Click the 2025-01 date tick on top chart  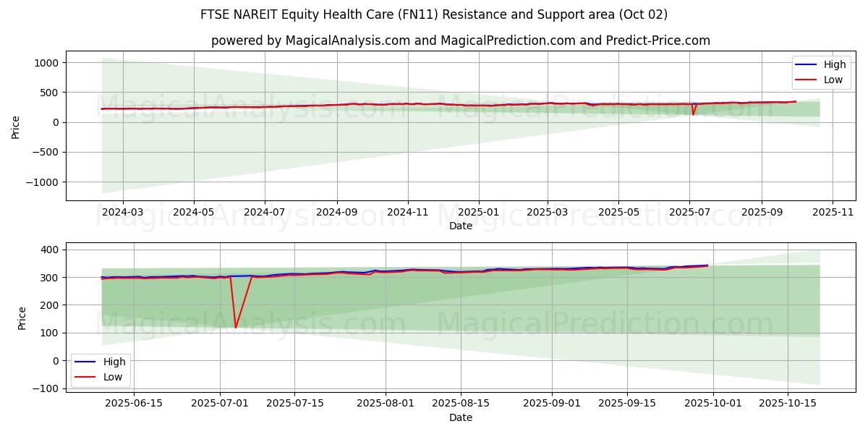[479, 213]
